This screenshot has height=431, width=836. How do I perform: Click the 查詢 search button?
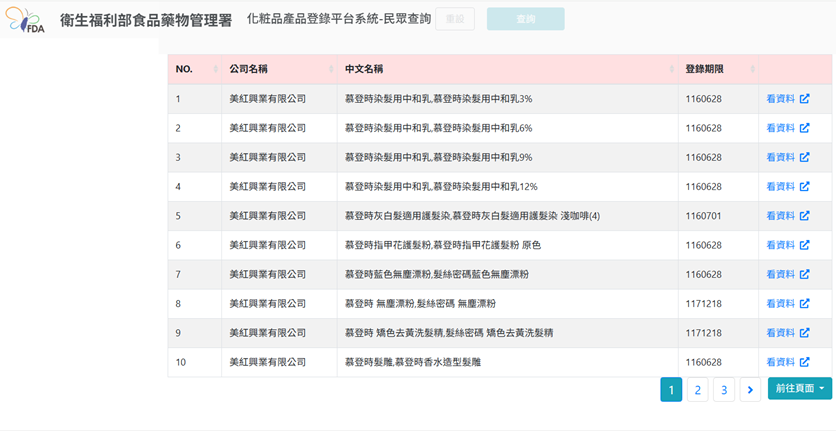click(x=526, y=19)
